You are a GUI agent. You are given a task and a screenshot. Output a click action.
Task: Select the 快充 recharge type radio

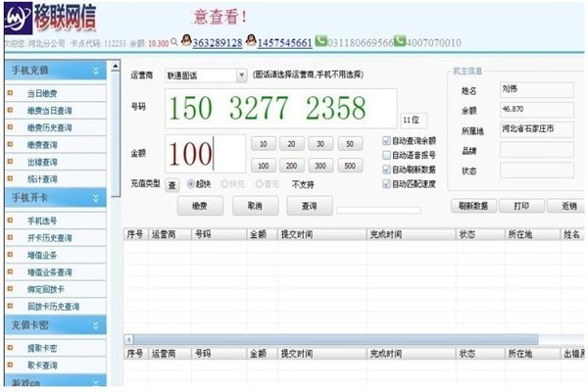coord(224,184)
